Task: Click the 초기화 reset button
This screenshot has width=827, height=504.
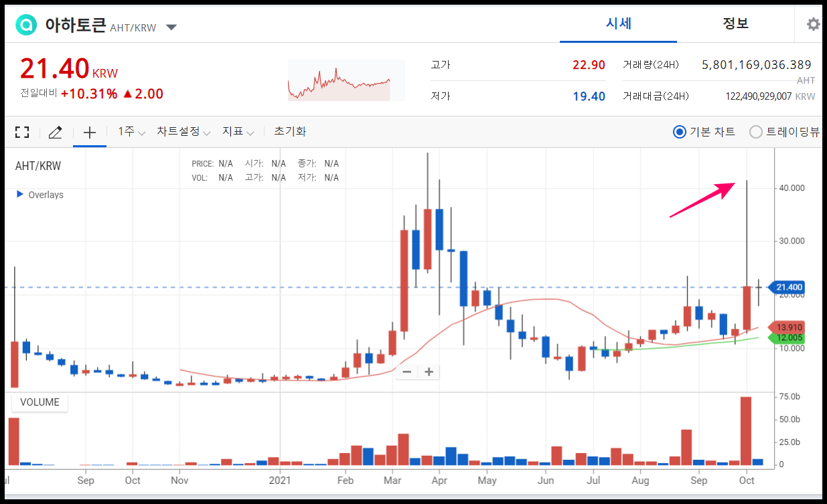Action: [x=290, y=132]
